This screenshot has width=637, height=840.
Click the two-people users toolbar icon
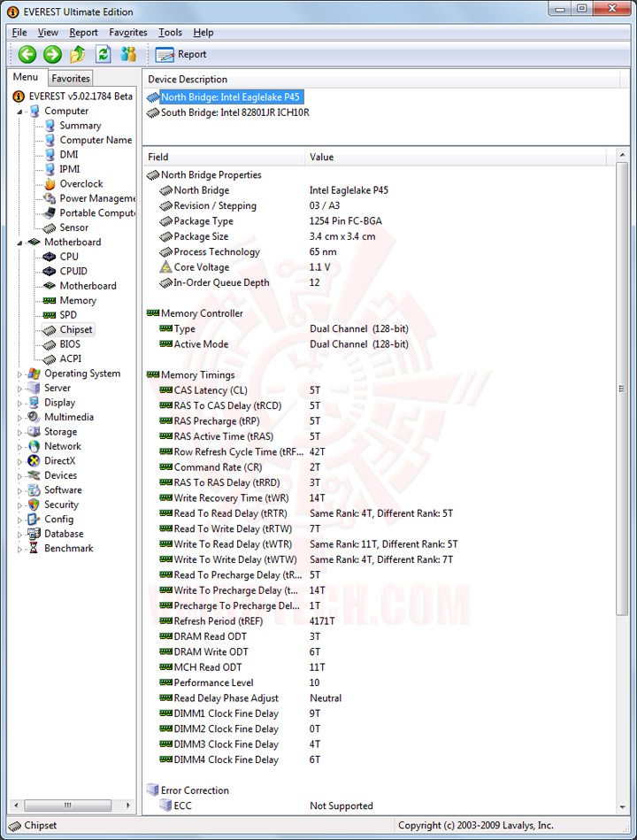[128, 54]
